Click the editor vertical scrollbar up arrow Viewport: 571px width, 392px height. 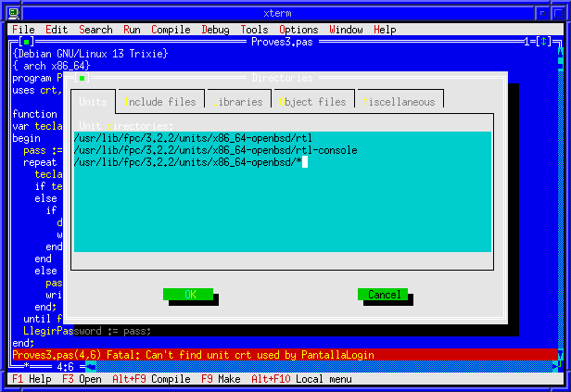point(561,54)
